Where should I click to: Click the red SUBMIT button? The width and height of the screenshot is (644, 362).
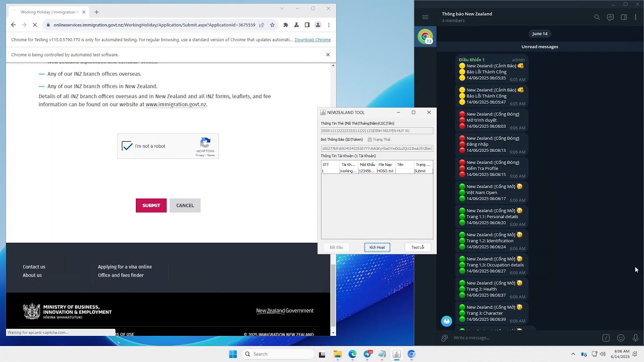[x=151, y=205]
